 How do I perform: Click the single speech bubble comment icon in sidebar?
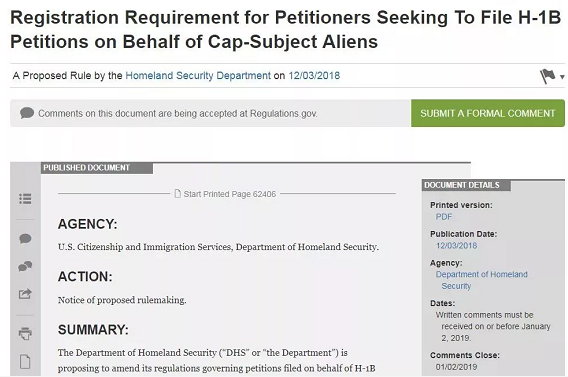point(25,238)
